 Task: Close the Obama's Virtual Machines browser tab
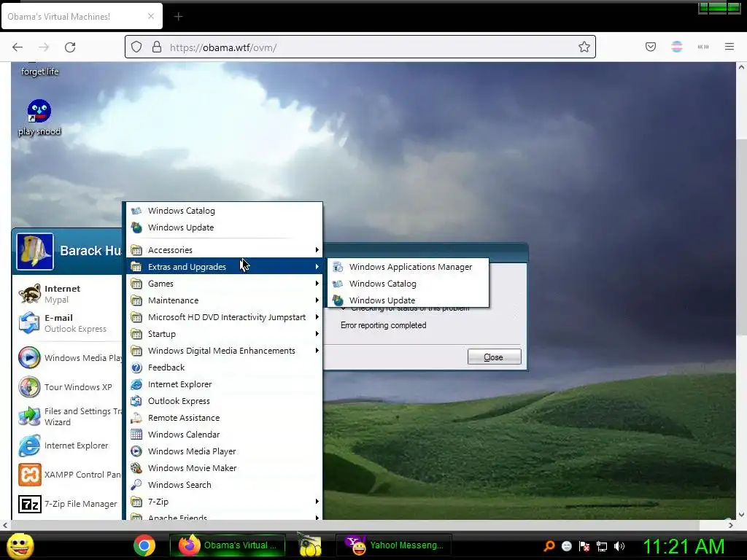[x=150, y=16]
